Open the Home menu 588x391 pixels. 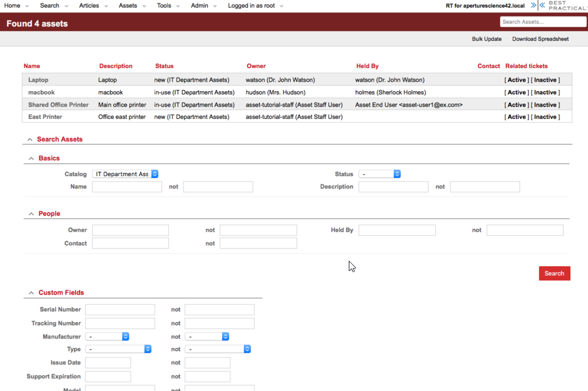coord(12,5)
